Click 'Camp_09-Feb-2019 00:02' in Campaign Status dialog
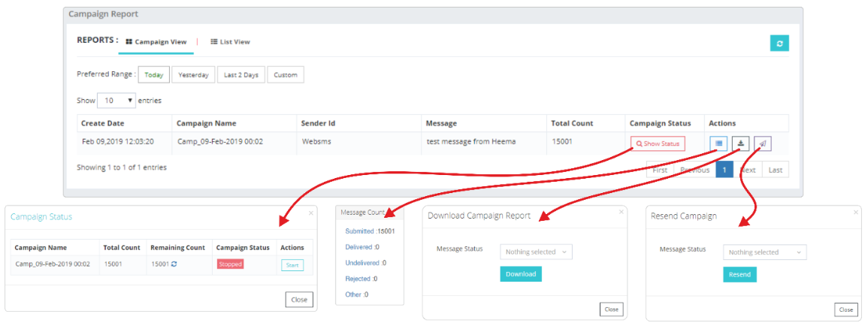868x329 pixels. click(53, 264)
